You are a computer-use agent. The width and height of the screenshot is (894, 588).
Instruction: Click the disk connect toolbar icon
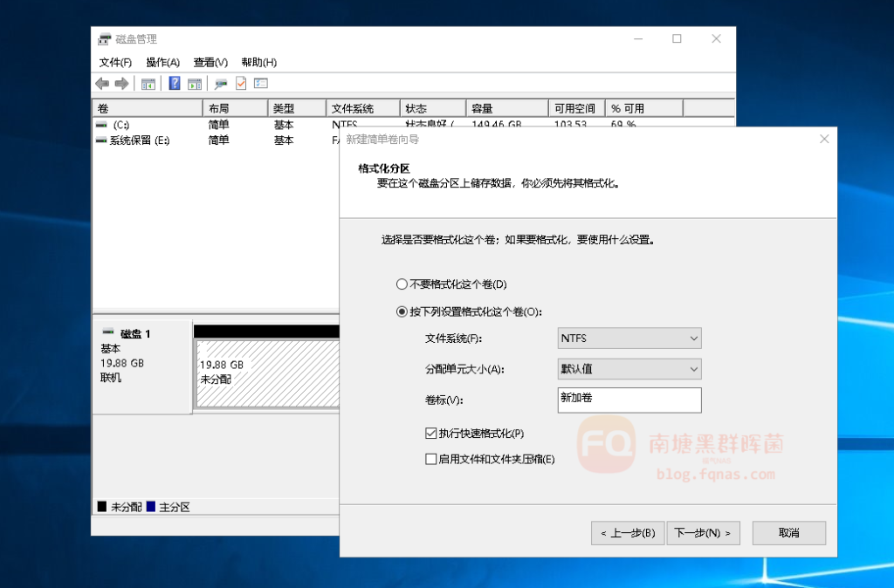[221, 84]
